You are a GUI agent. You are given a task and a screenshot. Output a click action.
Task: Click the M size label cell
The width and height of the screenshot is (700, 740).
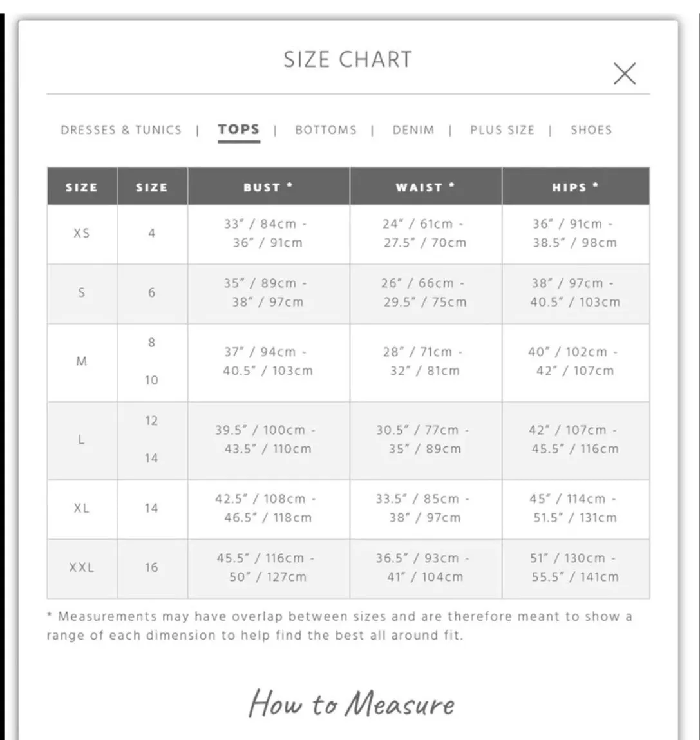[82, 362]
